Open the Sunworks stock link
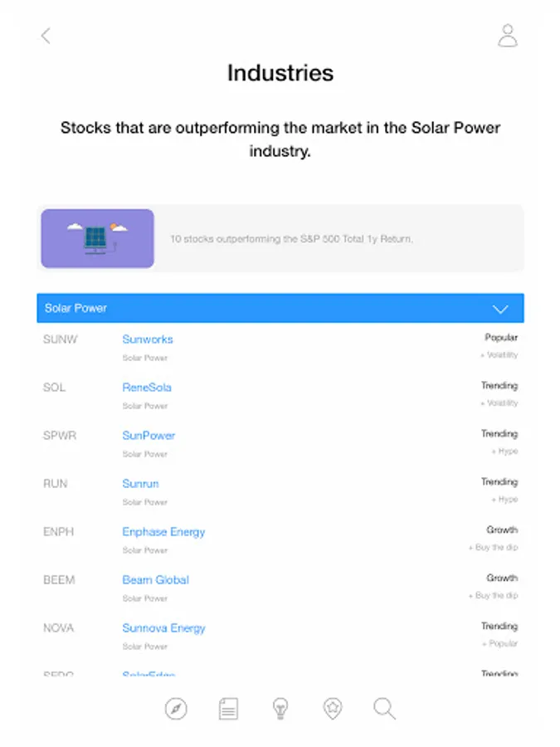The image size is (560, 747). point(148,339)
